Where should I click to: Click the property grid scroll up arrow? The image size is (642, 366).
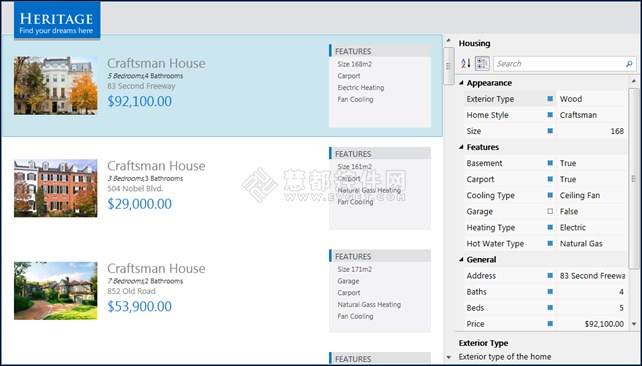coord(634,81)
